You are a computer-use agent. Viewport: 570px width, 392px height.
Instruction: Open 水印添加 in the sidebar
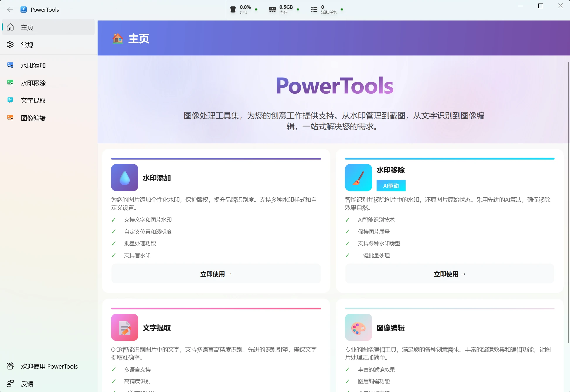pyautogui.click(x=48, y=65)
